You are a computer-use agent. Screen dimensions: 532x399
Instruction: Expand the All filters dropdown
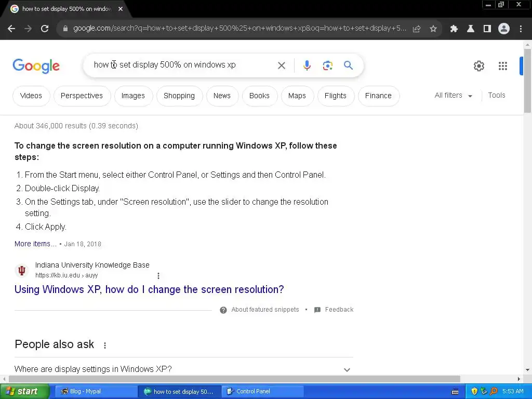coord(453,96)
